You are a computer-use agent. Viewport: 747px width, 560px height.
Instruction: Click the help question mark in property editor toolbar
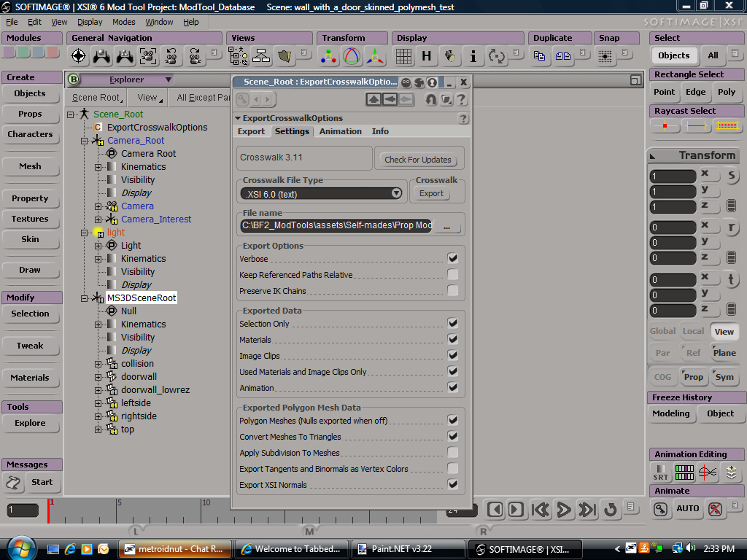pyautogui.click(x=461, y=99)
